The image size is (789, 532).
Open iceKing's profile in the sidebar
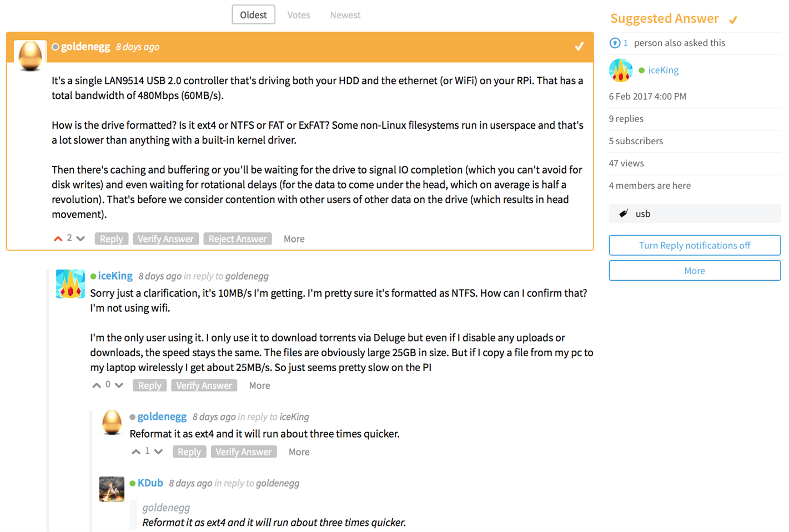click(x=664, y=70)
